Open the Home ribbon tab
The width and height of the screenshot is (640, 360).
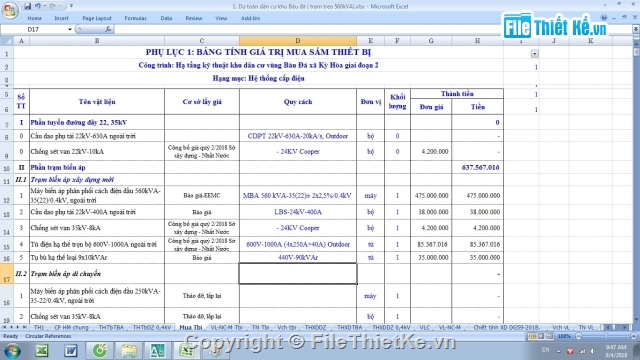tap(35, 18)
